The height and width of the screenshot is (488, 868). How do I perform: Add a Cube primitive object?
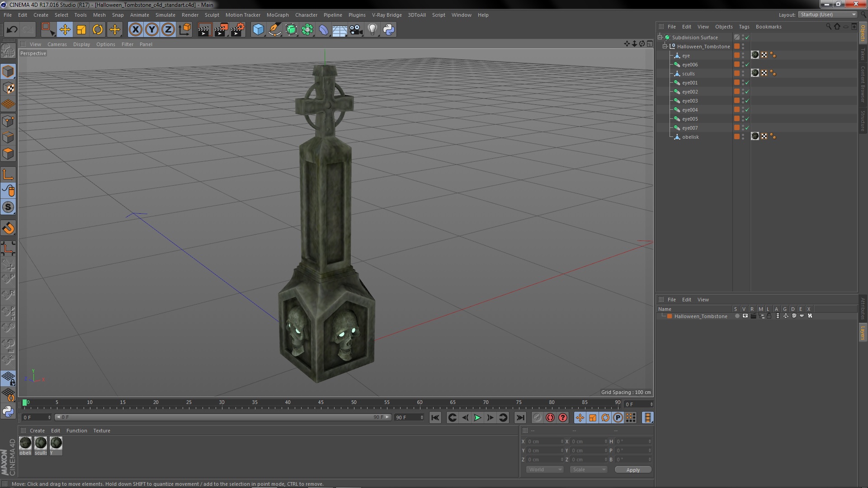pos(258,30)
